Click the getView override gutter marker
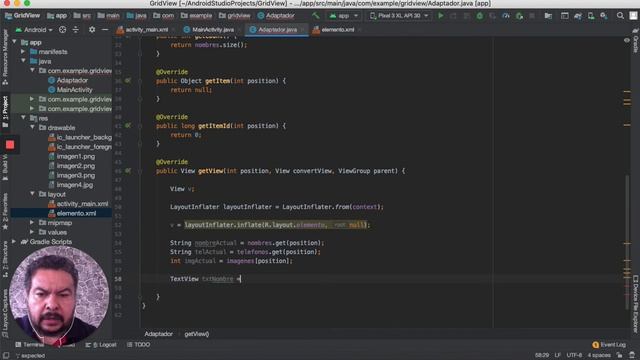This screenshot has width=640, height=360. pyautogui.click(x=128, y=171)
